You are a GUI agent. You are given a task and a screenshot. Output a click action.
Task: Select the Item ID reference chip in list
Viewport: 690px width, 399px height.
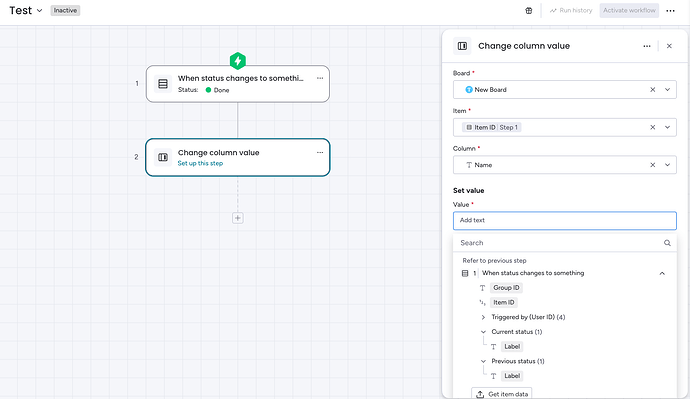(503, 302)
